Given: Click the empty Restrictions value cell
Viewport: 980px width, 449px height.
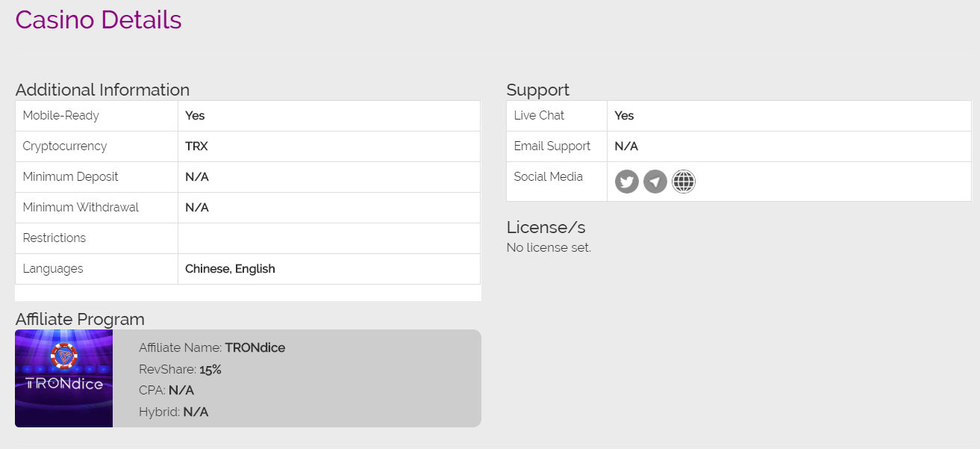Looking at the screenshot, I should point(328,238).
